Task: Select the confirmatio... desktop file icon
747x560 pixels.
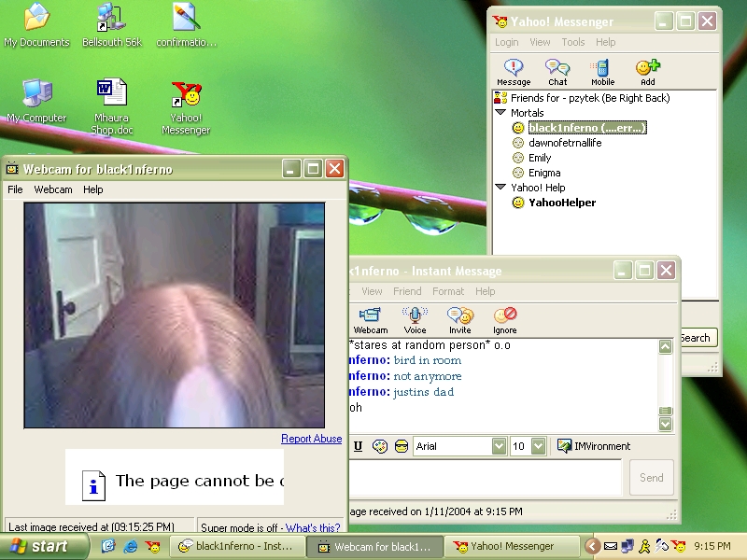Action: coord(186,25)
